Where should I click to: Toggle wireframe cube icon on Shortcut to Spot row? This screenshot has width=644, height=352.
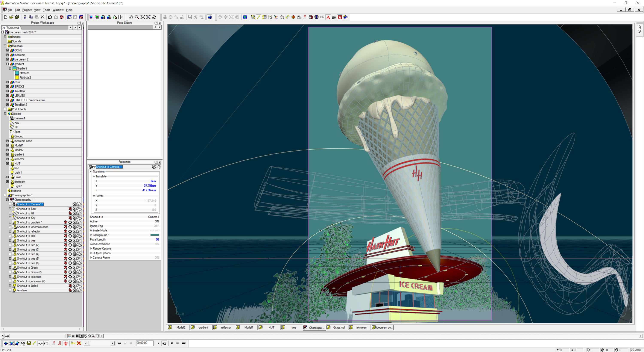(74, 209)
